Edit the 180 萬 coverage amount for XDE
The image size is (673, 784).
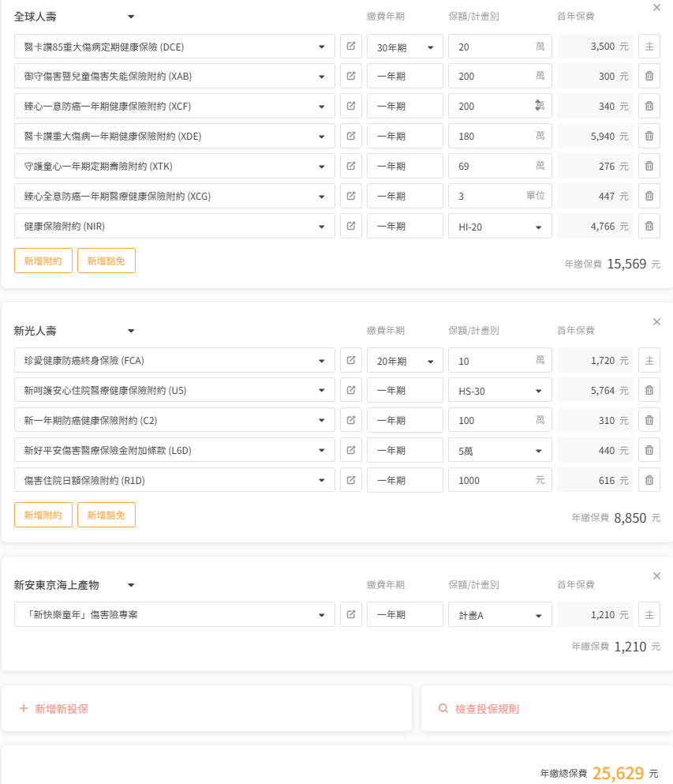[500, 136]
